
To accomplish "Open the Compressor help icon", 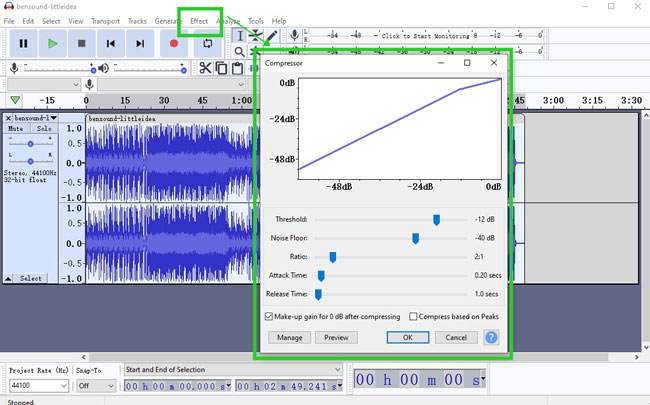I will point(491,337).
